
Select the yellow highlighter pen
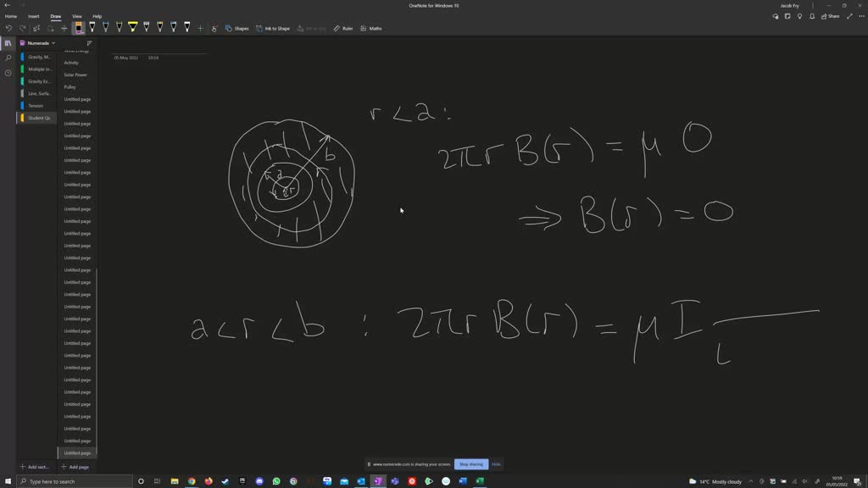(133, 28)
